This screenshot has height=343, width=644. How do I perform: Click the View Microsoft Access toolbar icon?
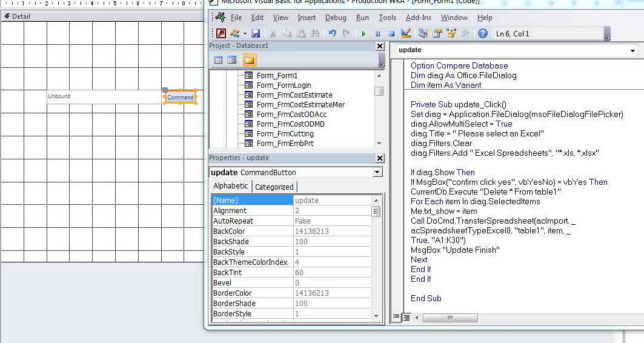[221, 34]
